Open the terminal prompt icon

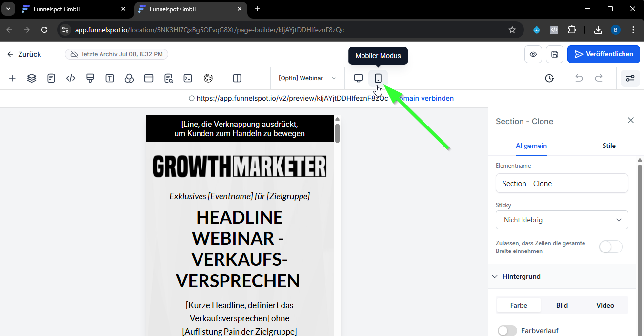click(188, 78)
